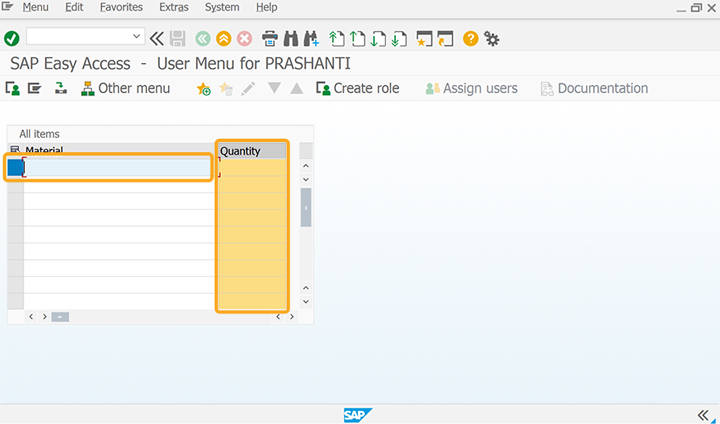The width and height of the screenshot is (720, 424).
Task: Click the Move Favorites Up triangle
Action: 297,88
